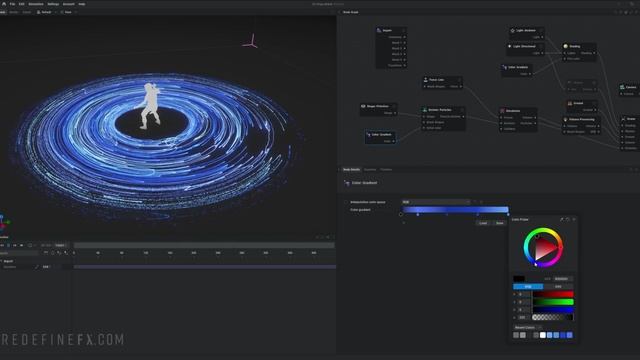This screenshot has width=640, height=360.
Task: Click the red channel slider
Action: pyautogui.click(x=553, y=294)
